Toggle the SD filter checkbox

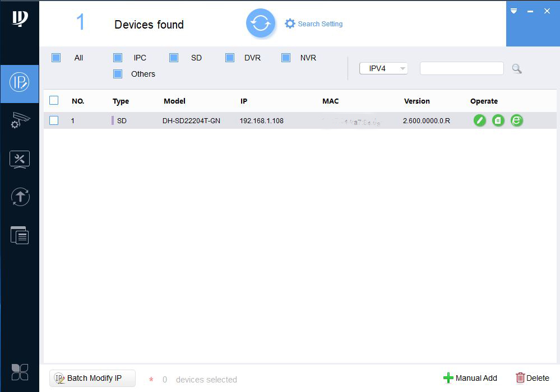[x=174, y=58]
